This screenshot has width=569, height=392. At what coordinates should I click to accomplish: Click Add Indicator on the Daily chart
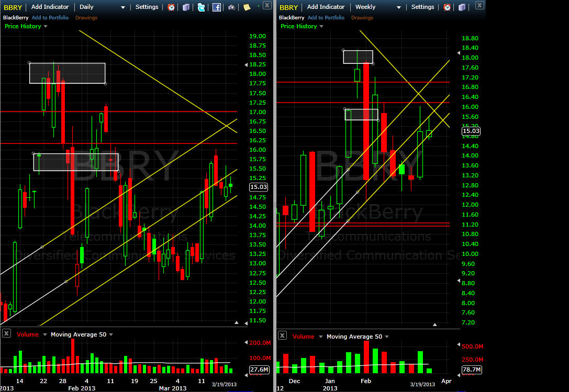click(50, 7)
